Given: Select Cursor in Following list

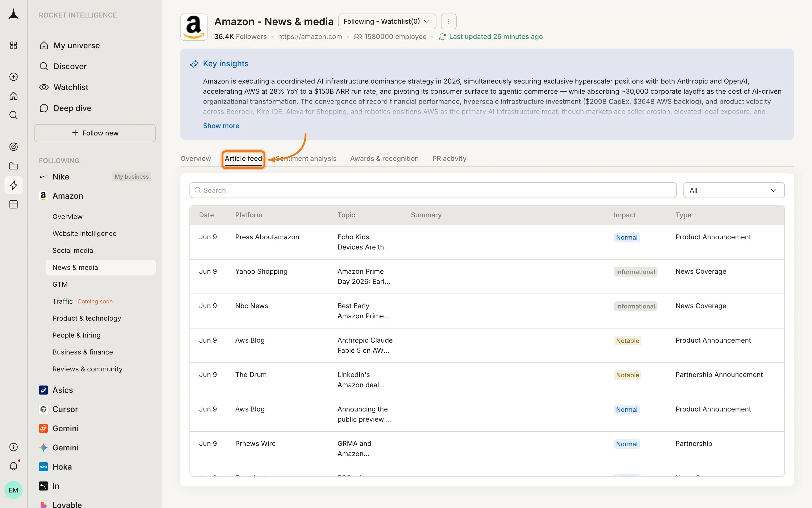Looking at the screenshot, I should (65, 409).
